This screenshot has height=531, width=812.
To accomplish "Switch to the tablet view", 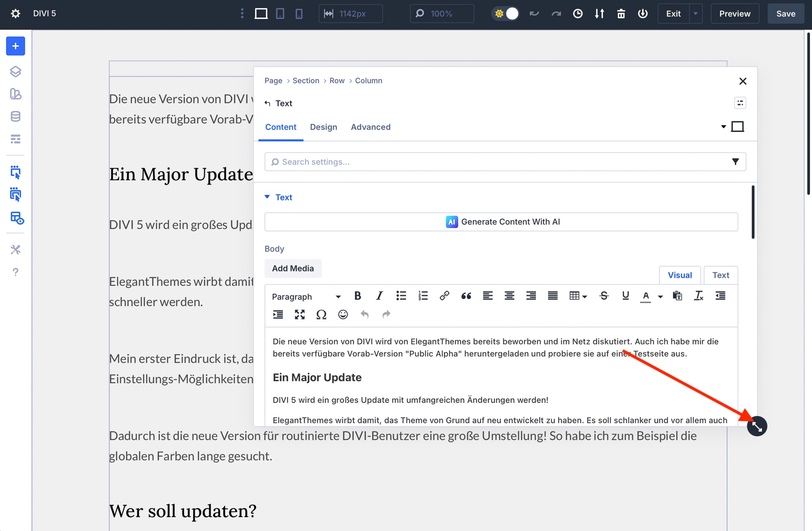I will click(x=280, y=14).
